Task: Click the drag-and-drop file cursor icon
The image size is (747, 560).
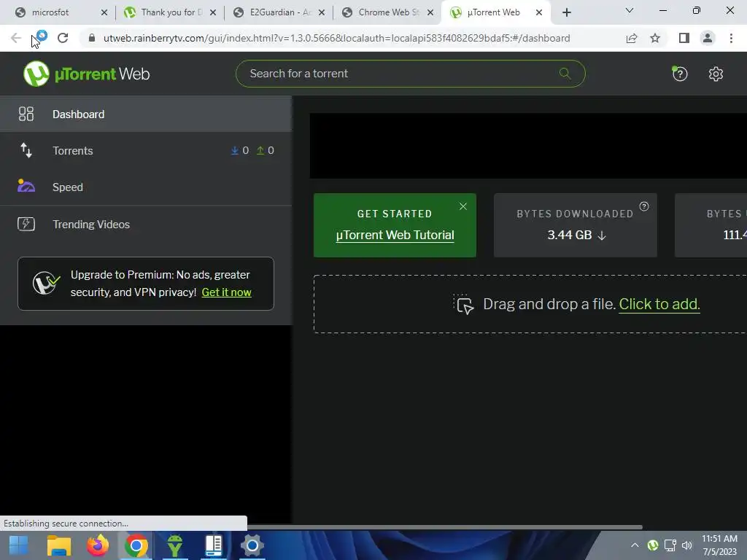Action: click(x=463, y=304)
